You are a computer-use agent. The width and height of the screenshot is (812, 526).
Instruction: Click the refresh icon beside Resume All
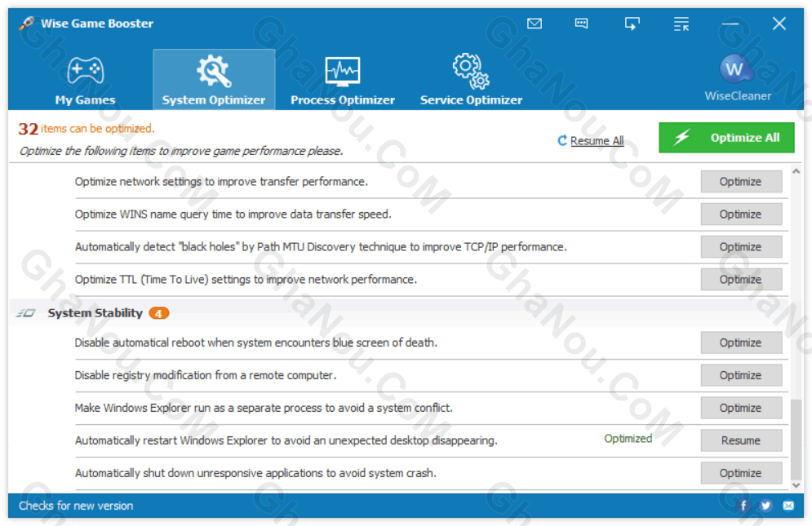[562, 140]
